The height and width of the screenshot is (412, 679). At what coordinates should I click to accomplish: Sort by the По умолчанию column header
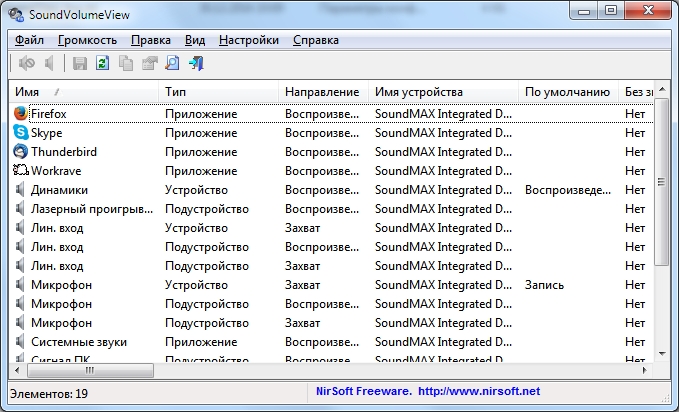[x=568, y=92]
